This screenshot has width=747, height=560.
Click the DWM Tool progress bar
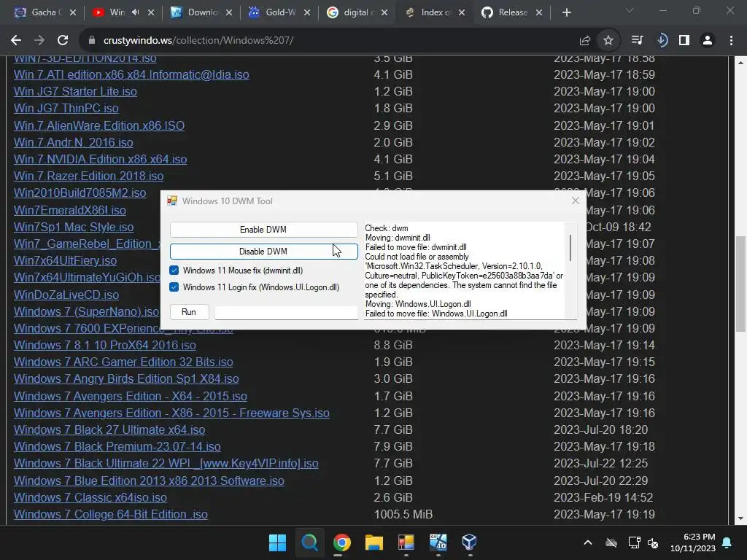coord(286,312)
